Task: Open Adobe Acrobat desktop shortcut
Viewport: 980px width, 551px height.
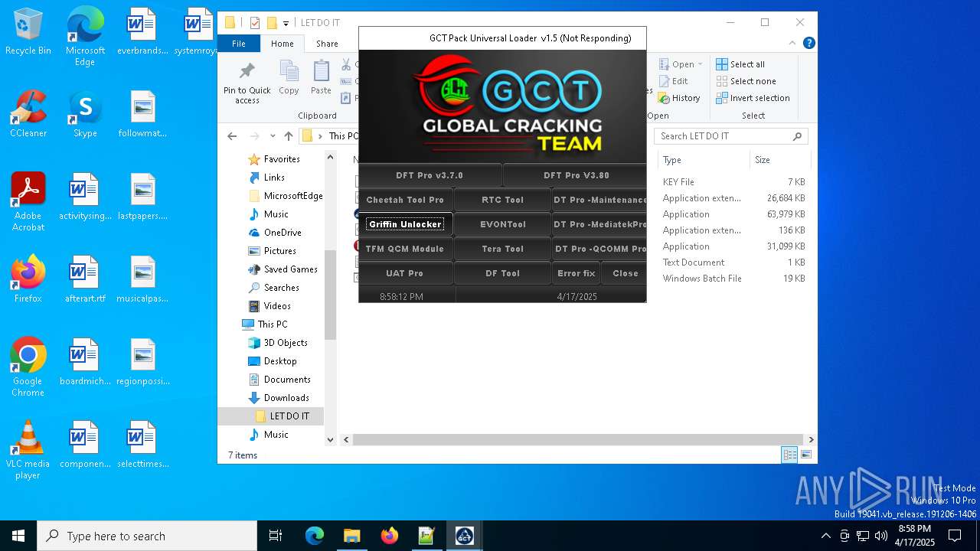Action: tap(28, 202)
